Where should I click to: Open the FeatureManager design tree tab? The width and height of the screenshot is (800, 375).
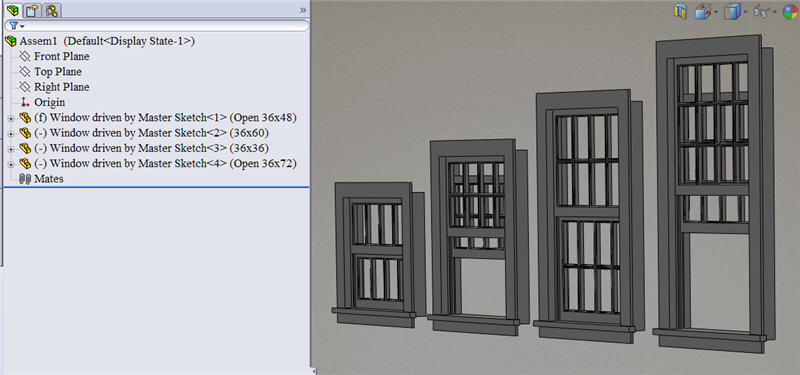tap(13, 10)
